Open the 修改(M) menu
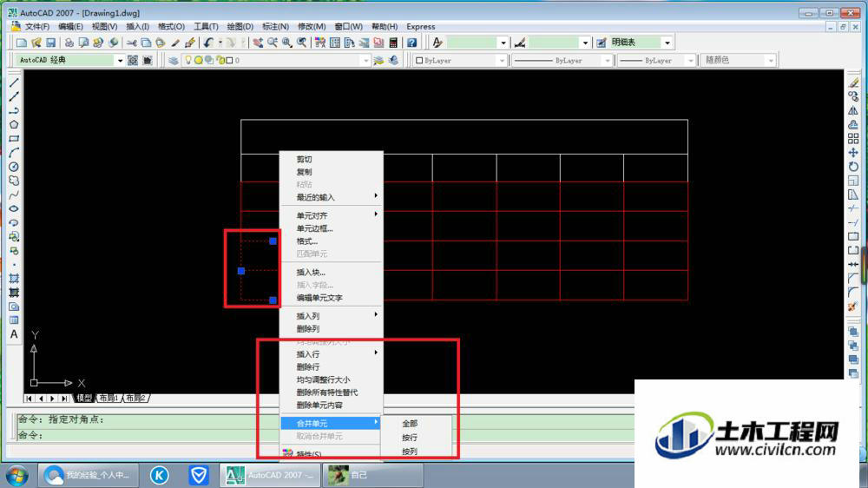Viewport: 868px width, 488px height. (312, 27)
